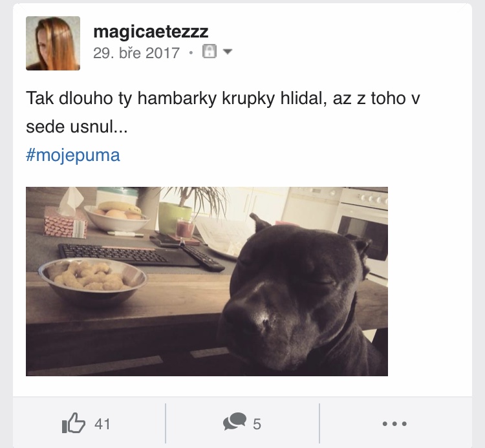Click the 5 comments count
Image resolution: width=485 pixels, height=448 pixels.
257,424
